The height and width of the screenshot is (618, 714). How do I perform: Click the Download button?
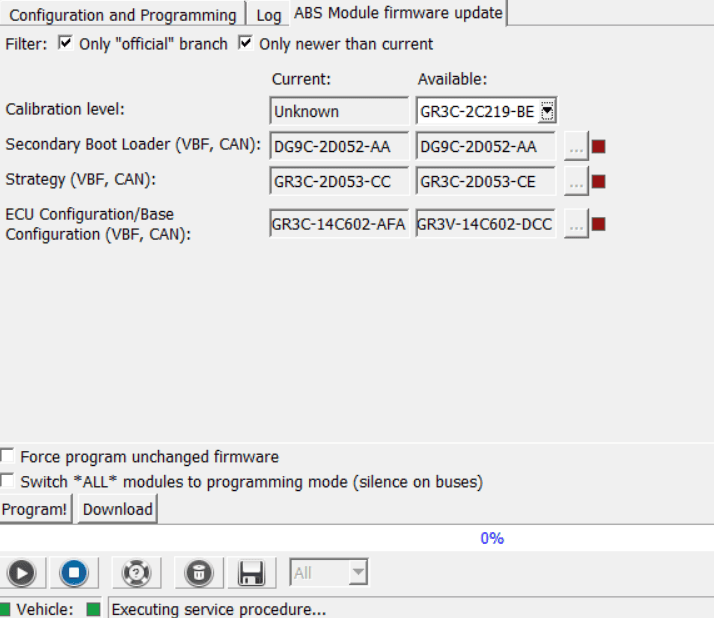tap(117, 509)
